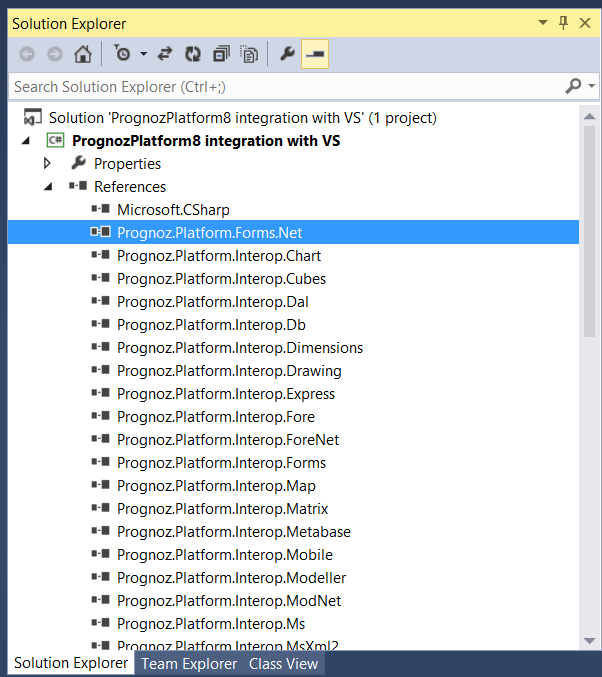
Task: Switch to the Team Explorer tab
Action: (x=189, y=664)
